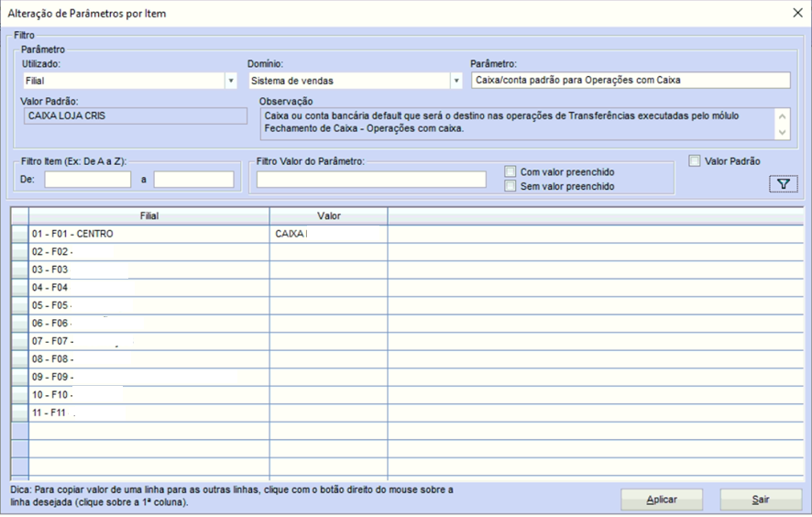
Task: Enable the Com valor preenchido checkbox
Action: pyautogui.click(x=510, y=171)
